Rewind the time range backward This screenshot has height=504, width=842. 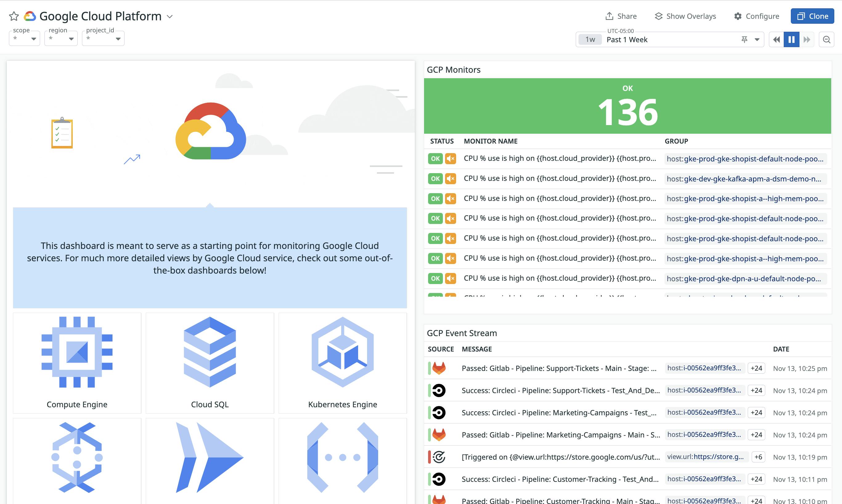click(776, 39)
